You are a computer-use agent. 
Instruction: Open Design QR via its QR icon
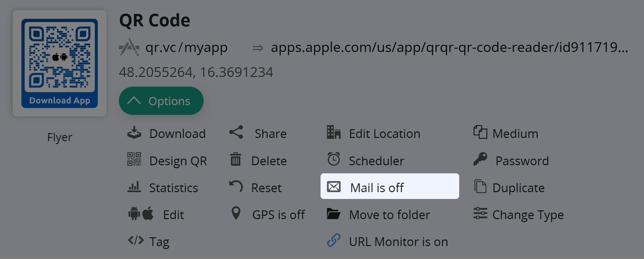click(x=134, y=160)
